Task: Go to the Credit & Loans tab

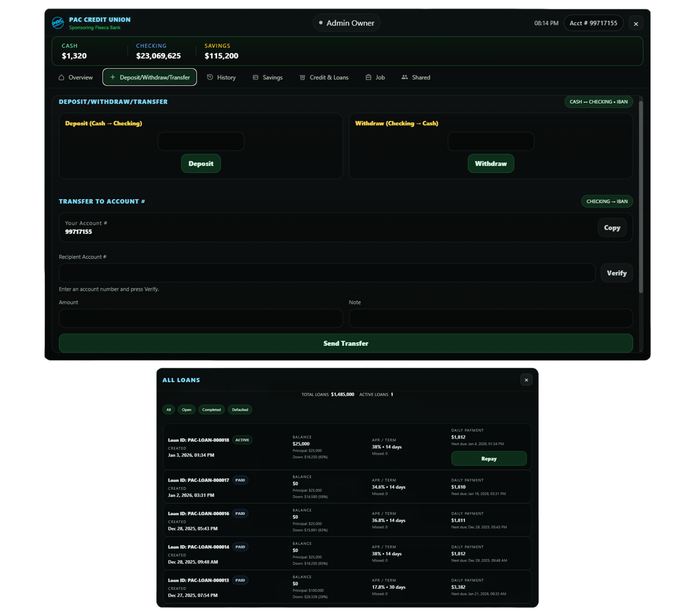Action: pos(324,77)
